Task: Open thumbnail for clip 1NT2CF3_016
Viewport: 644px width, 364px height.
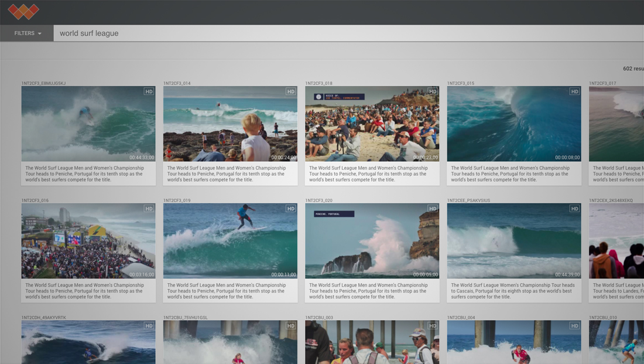Action: click(x=88, y=240)
